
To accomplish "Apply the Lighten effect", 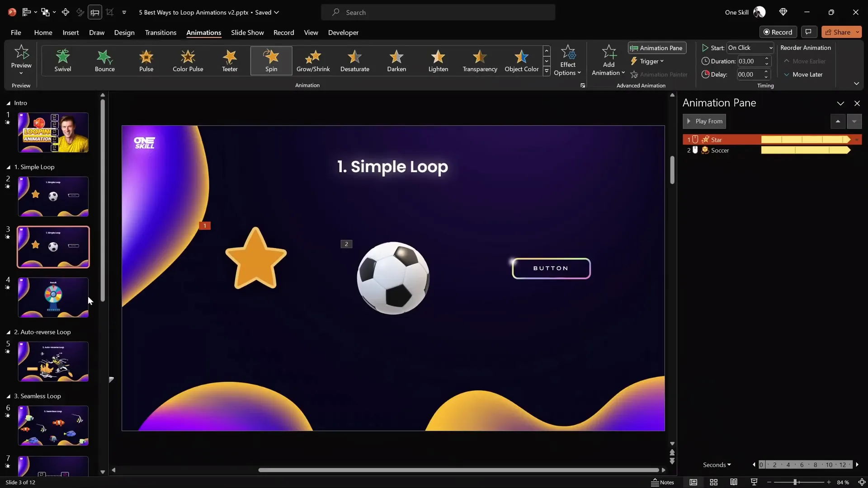I will pyautogui.click(x=438, y=61).
